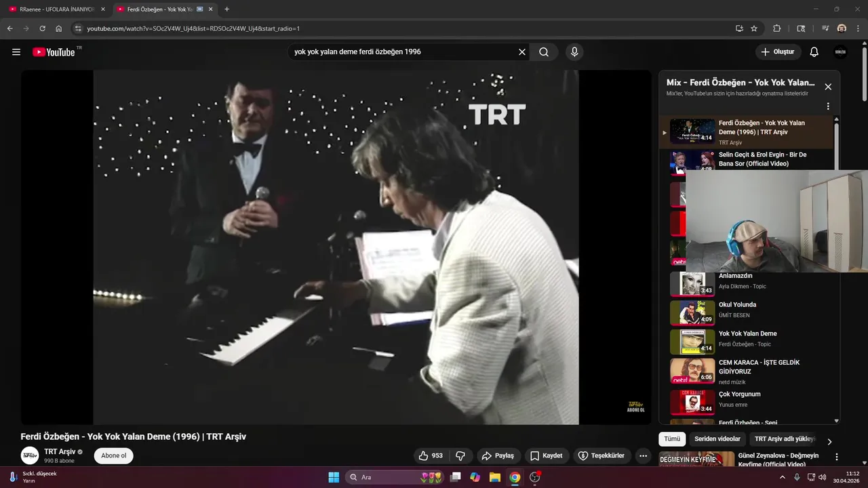Show hidden system tray icons
The image size is (868, 488).
[x=783, y=477]
